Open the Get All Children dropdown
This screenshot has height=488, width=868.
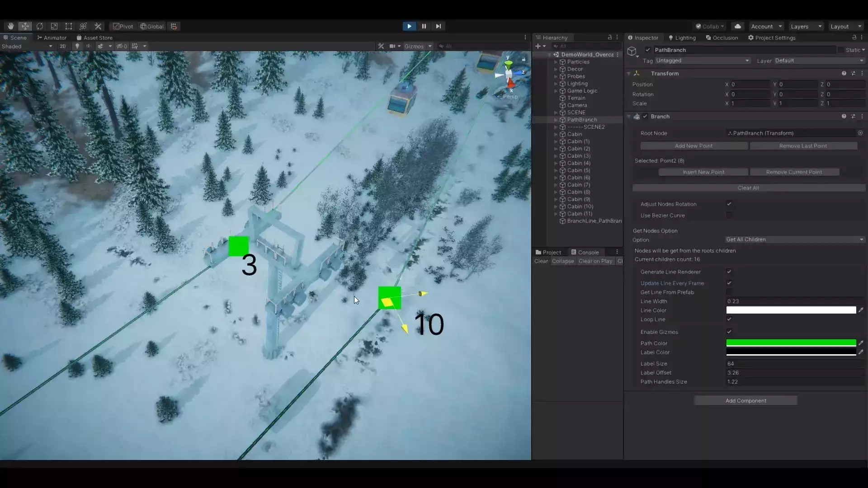point(794,239)
